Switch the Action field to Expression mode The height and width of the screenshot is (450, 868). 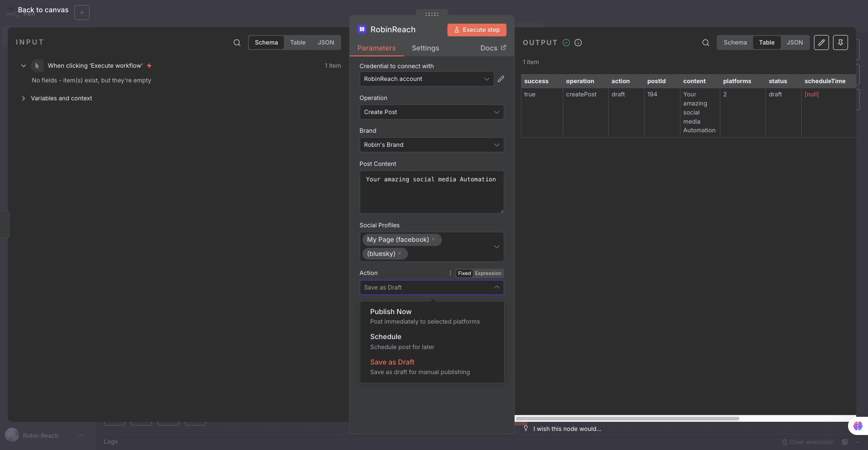coord(488,273)
